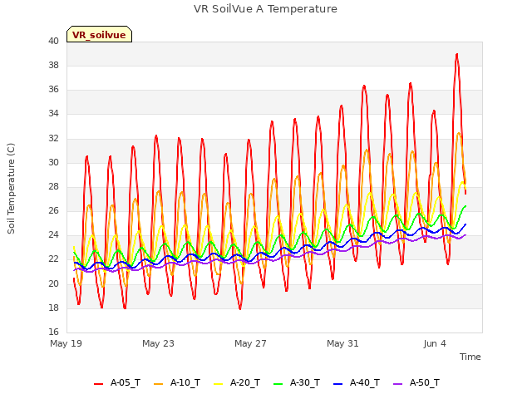532x399 pixels.
Task: Toggle the A-40_T series legend label
Action: point(365,383)
